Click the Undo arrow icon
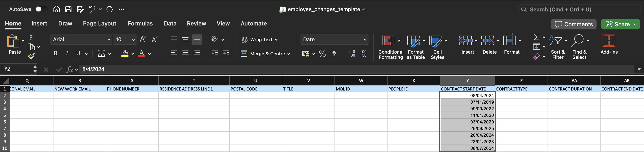The image size is (644, 152). [x=92, y=9]
